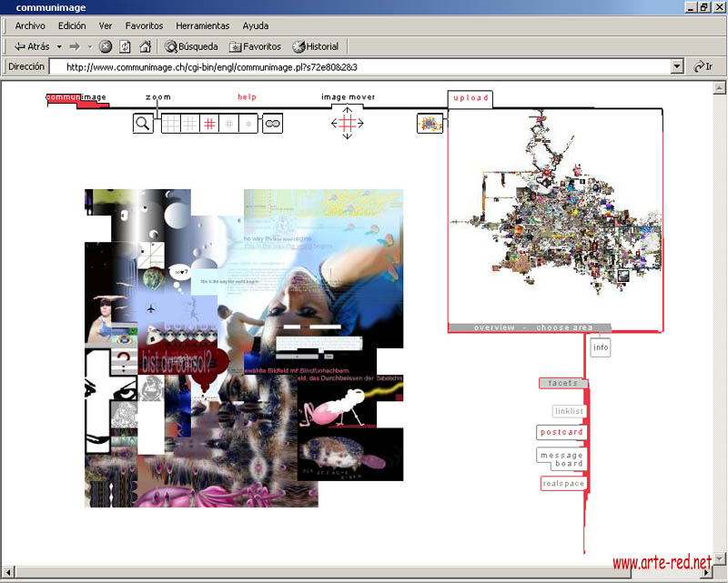
Task: Open the Herramientas menu
Action: point(202,26)
